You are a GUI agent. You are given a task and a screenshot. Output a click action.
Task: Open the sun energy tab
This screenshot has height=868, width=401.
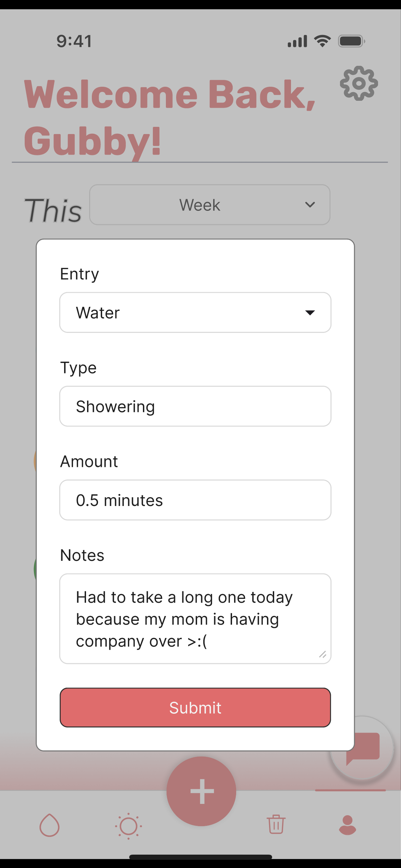(129, 826)
